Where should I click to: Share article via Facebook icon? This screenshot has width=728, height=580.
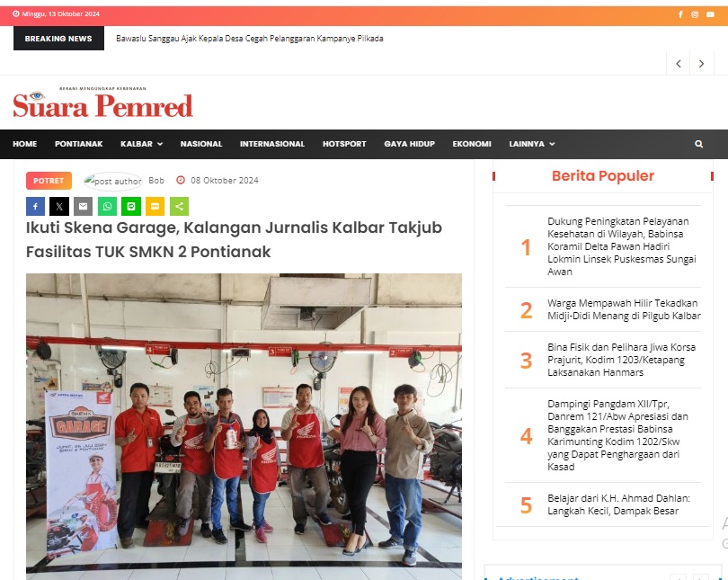[x=35, y=207]
